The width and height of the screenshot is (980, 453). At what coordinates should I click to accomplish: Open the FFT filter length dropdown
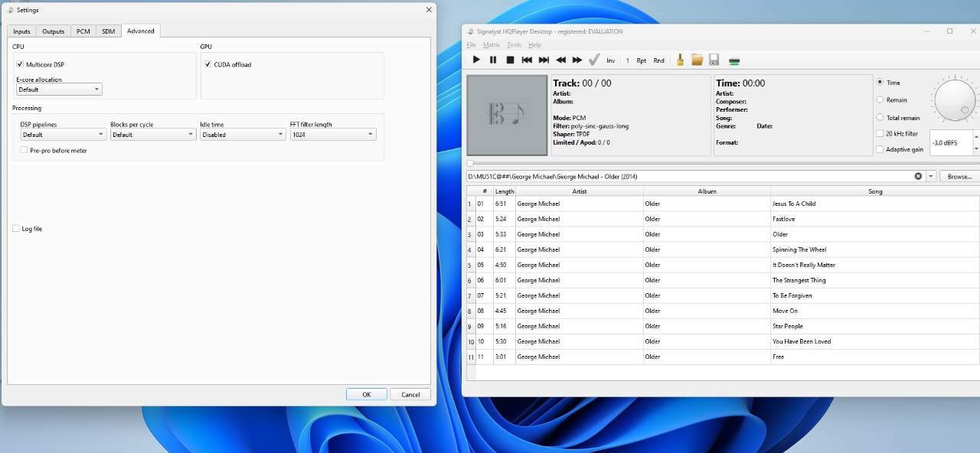(333, 135)
